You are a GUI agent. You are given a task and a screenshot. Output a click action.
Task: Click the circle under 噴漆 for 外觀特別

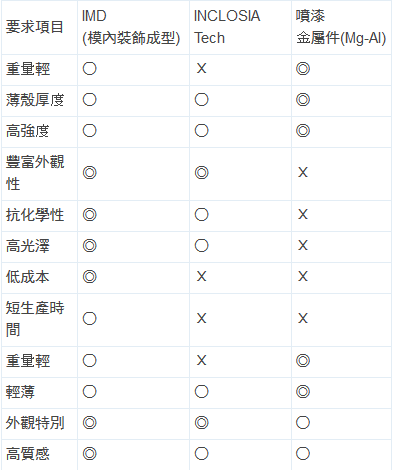(303, 423)
